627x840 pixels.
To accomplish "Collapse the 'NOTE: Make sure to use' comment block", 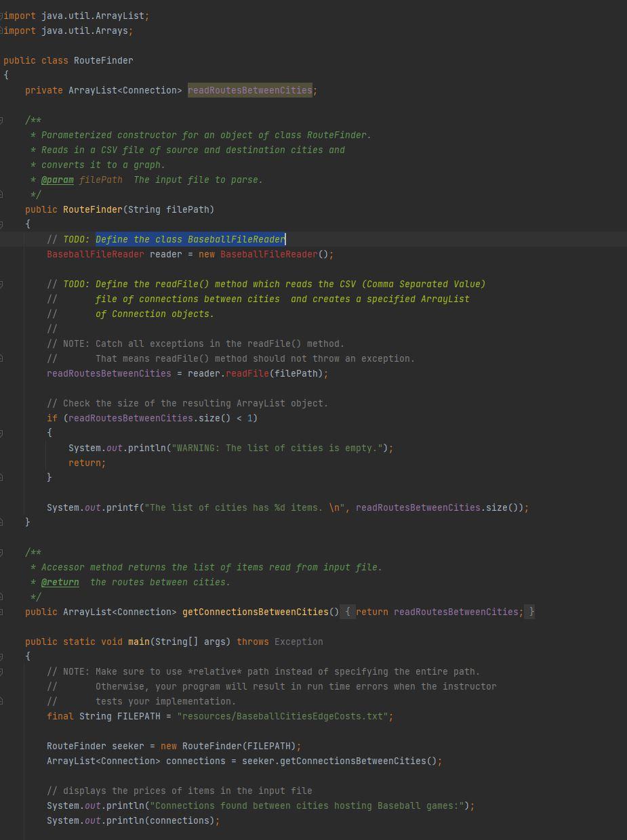I will 1,671.
